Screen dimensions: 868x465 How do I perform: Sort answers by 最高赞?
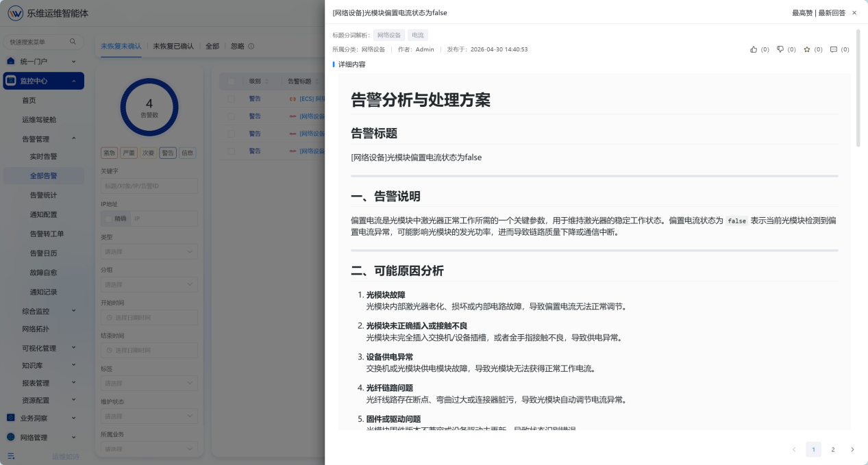click(x=802, y=12)
